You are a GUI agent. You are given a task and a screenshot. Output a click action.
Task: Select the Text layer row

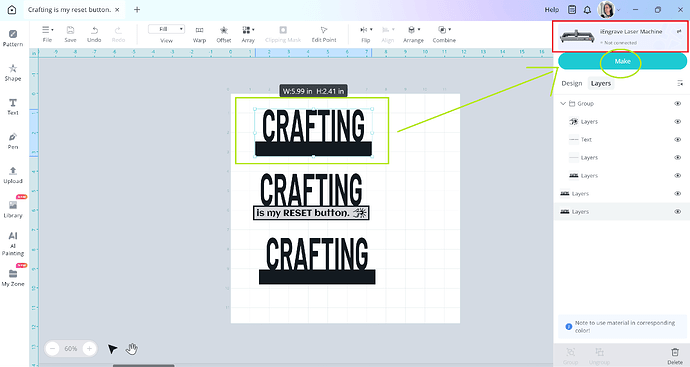[620, 139]
